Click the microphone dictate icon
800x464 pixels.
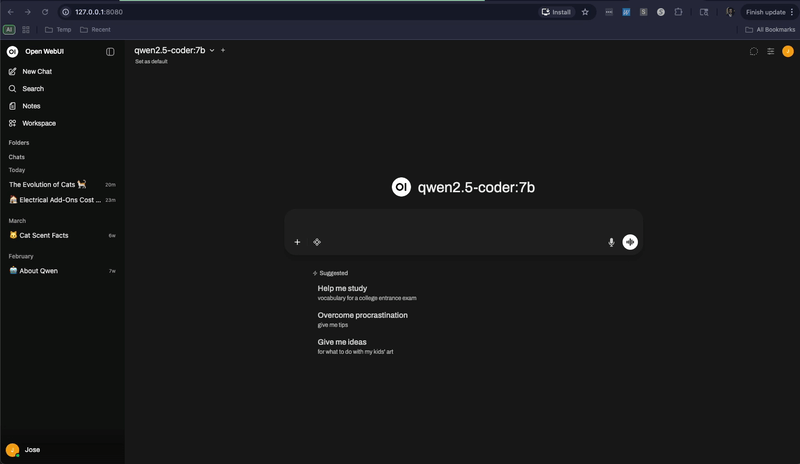click(611, 242)
